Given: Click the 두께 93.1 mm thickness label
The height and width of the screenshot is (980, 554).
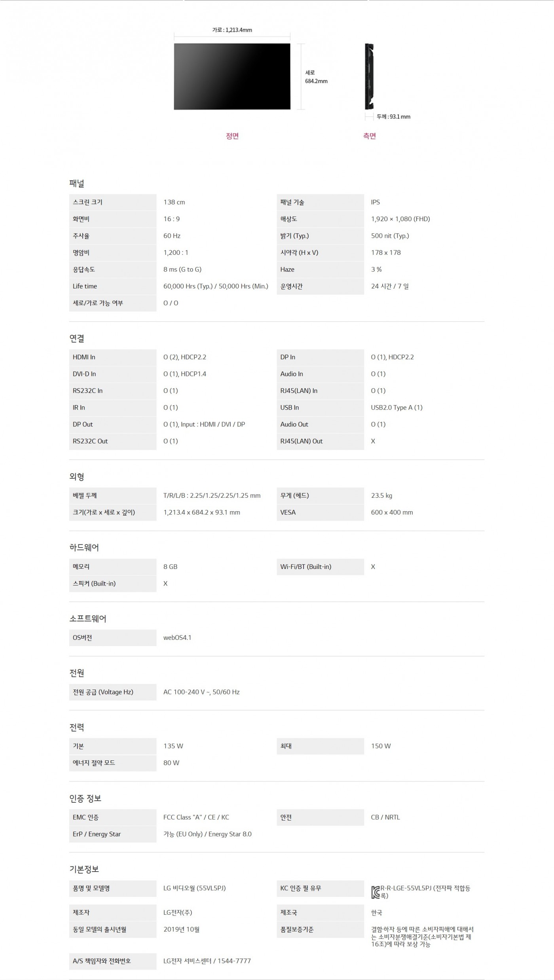Looking at the screenshot, I should click(393, 117).
